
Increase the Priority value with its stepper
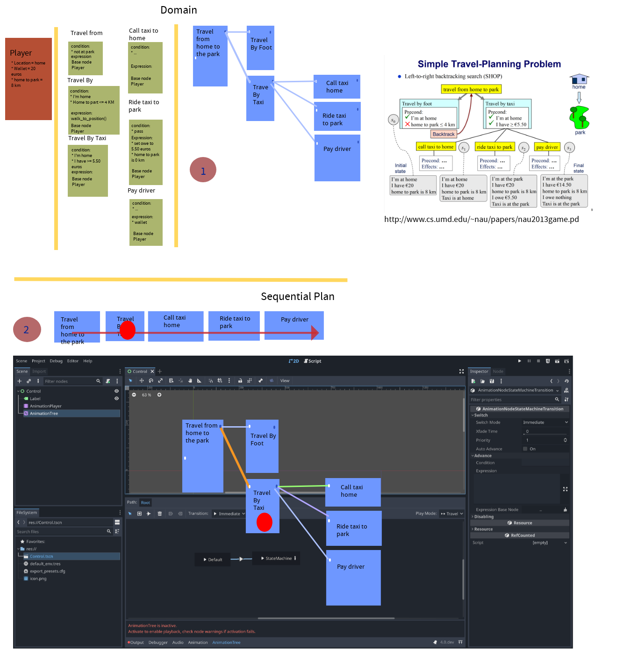565,440
